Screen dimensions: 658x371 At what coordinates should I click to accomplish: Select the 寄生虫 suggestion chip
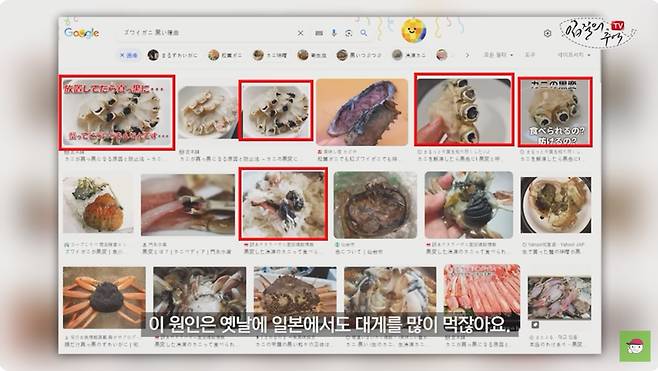[312, 55]
